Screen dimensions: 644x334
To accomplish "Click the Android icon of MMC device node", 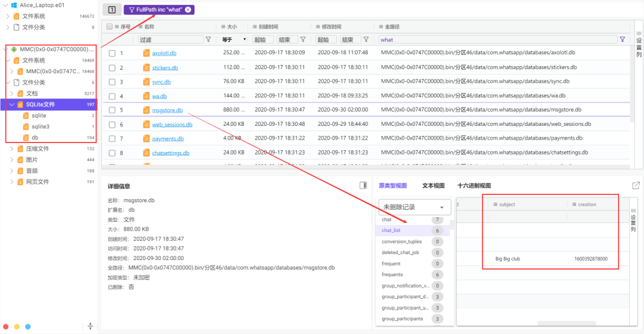I will pyautogui.click(x=14, y=50).
